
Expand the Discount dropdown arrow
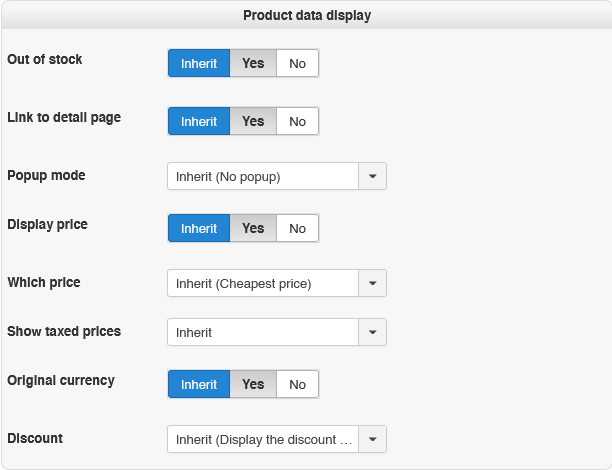pyautogui.click(x=372, y=439)
